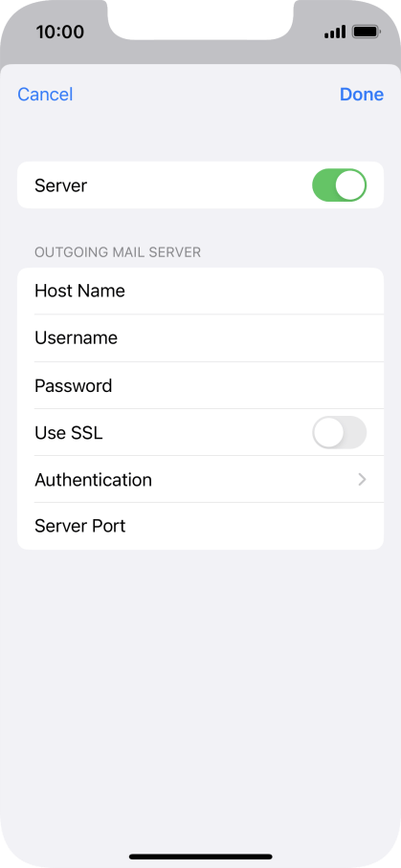
Task: Turn off the Server switch
Action: point(340,184)
